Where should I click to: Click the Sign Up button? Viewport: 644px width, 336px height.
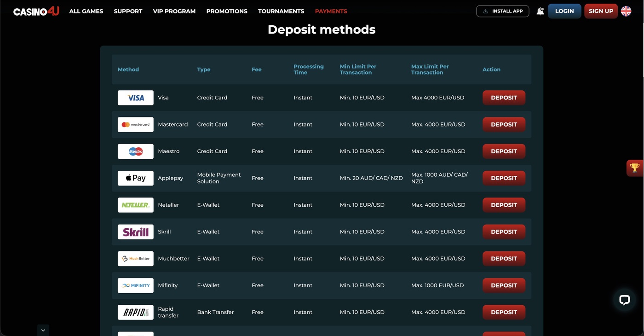coord(601,11)
